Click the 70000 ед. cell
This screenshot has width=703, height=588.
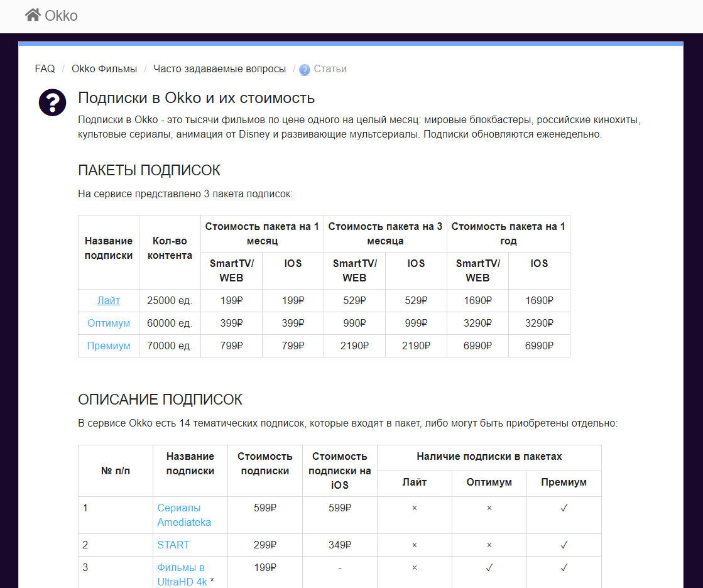coord(170,346)
